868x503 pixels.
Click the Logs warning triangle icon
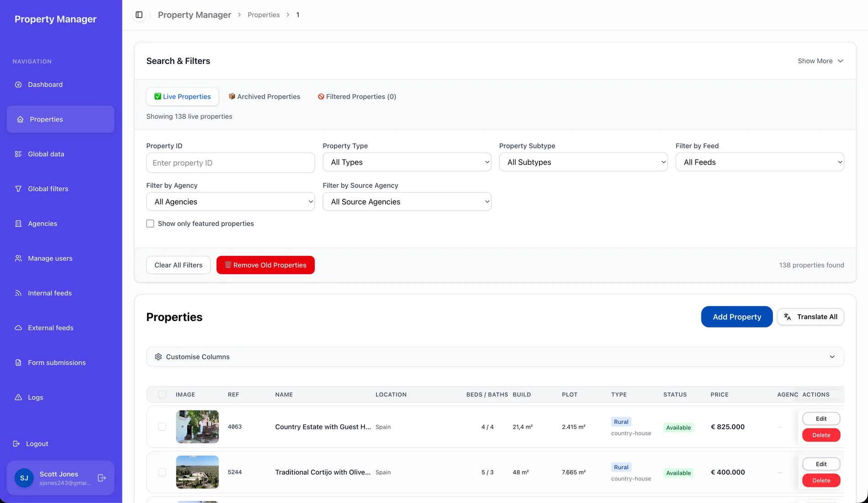point(18,397)
